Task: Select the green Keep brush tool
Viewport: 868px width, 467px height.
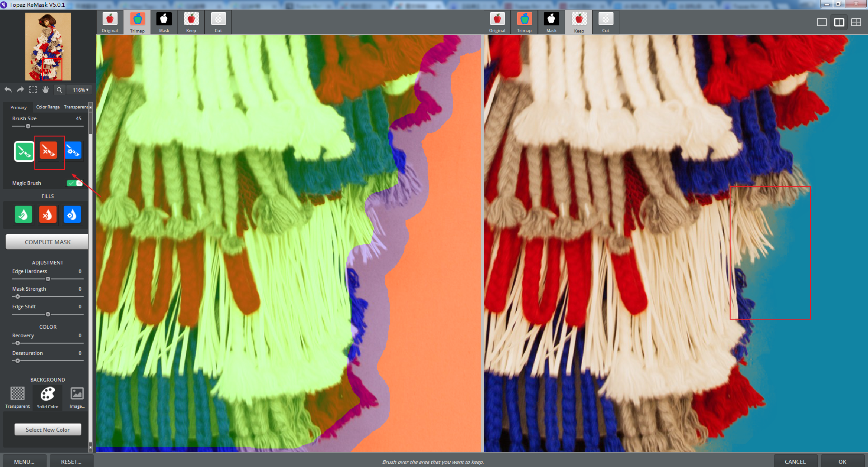Action: (24, 151)
